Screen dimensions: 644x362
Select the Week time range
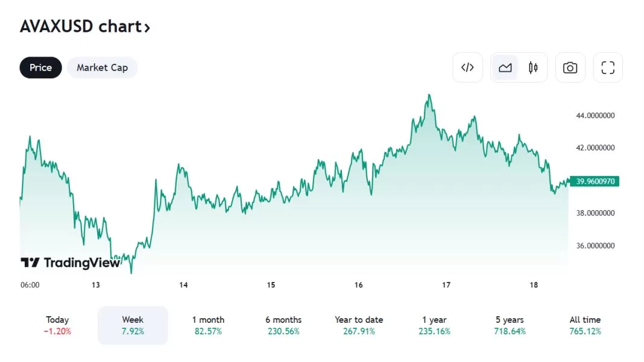[x=133, y=325]
